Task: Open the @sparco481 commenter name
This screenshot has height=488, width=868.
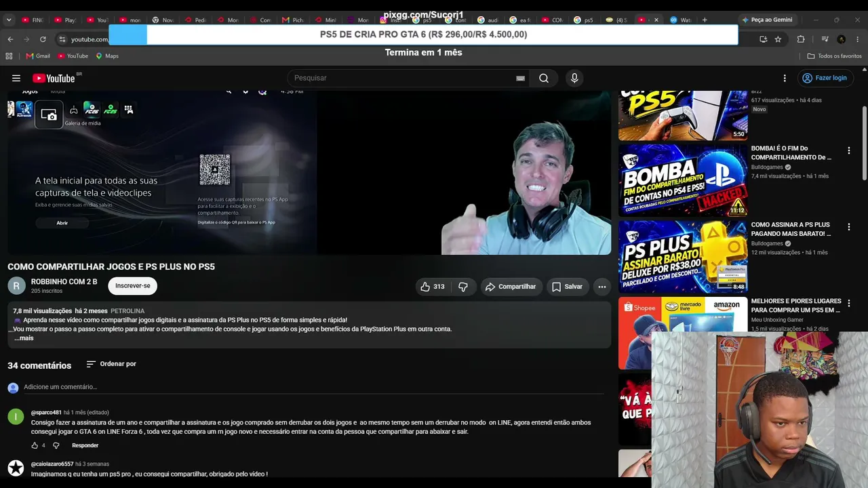Action: [46, 413]
